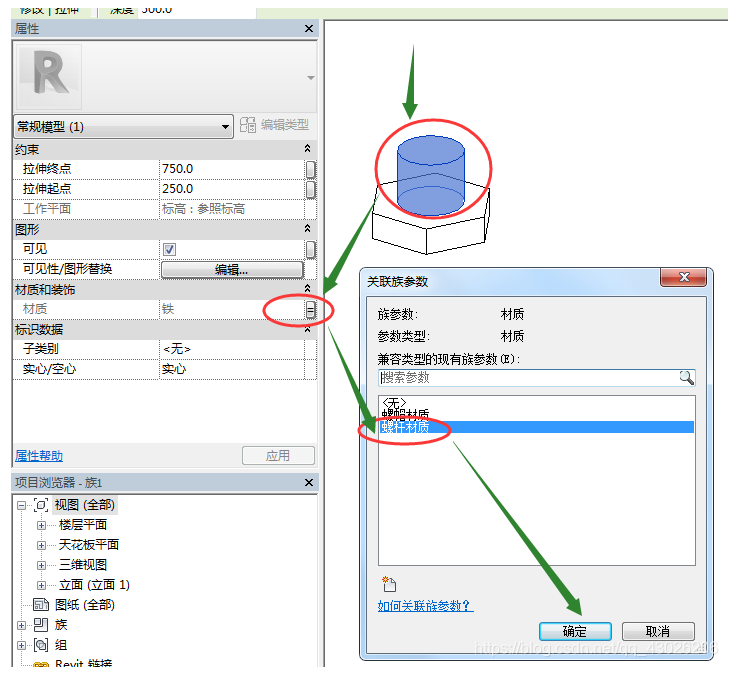
Task: Close the 项目浏览器 panel
Action: pos(309,483)
